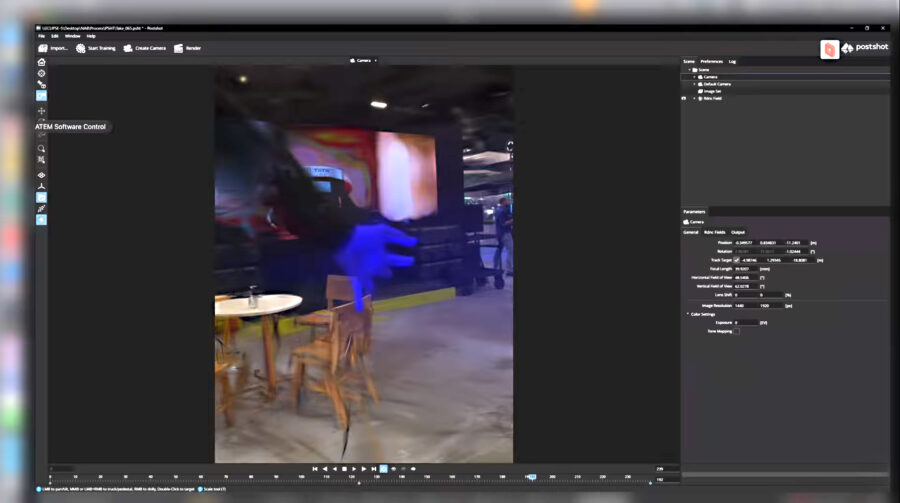Click the eye-shaped display mode icon
Image resolution: width=900 pixels, height=503 pixels.
(x=41, y=175)
